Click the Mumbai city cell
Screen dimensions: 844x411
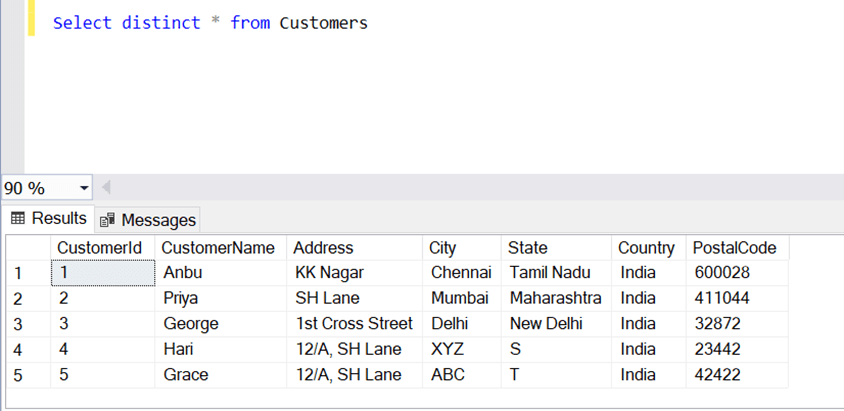[459, 298]
